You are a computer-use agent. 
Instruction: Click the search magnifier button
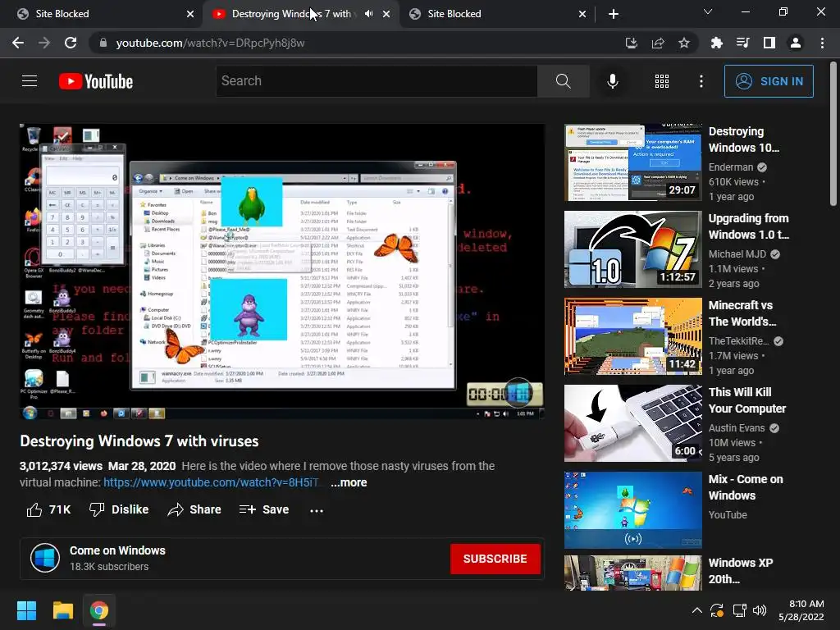(563, 81)
